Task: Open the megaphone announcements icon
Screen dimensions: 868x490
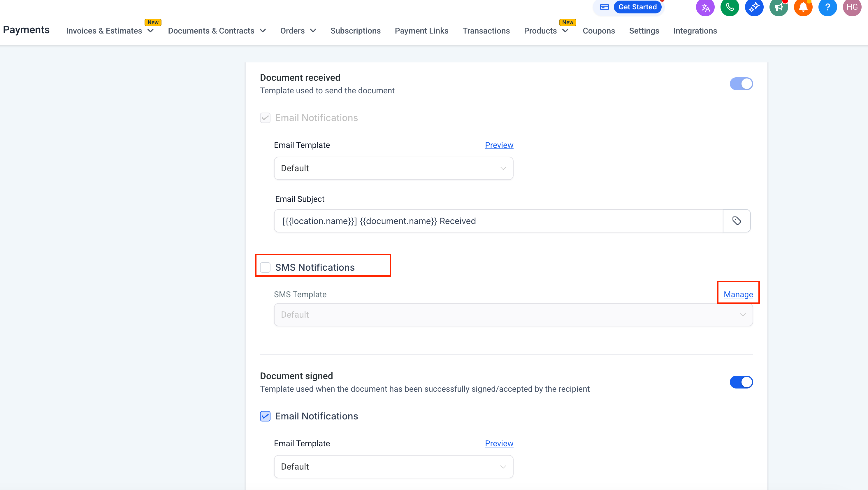Action: pos(779,7)
